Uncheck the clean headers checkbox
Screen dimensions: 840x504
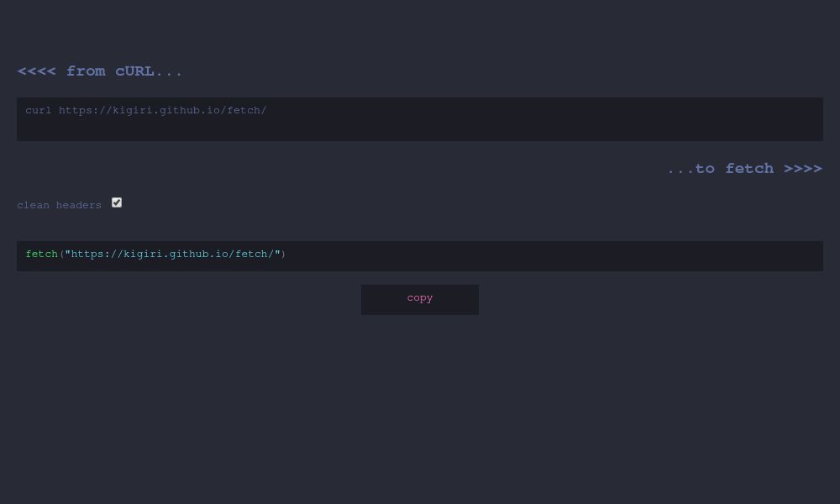pyautogui.click(x=117, y=202)
